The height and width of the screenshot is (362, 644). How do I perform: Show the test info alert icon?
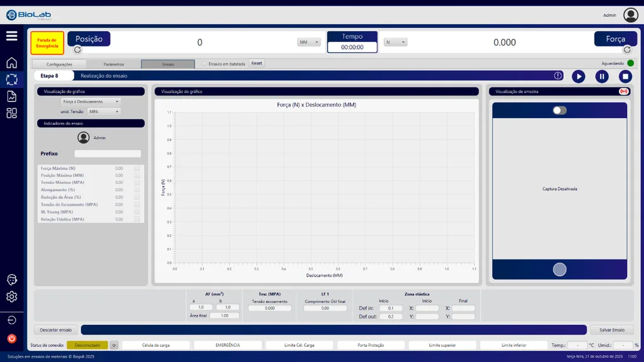[x=558, y=76]
